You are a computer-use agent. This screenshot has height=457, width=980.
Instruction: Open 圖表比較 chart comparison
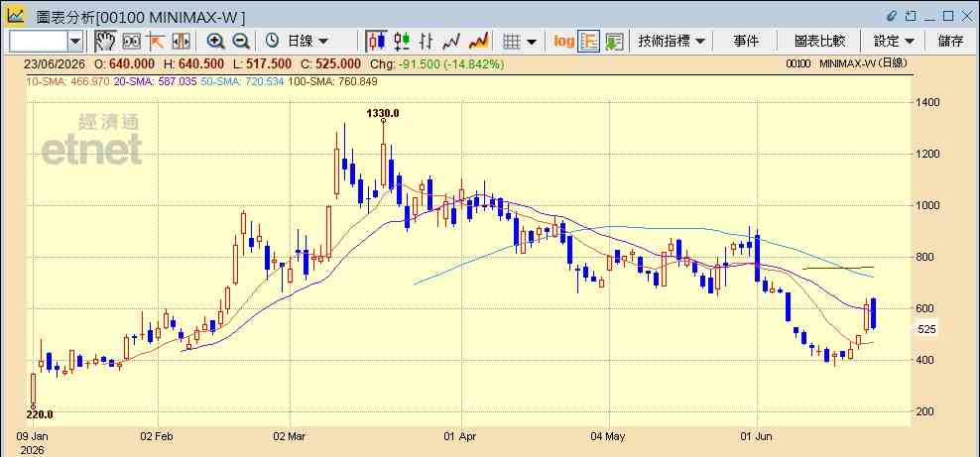click(x=819, y=42)
